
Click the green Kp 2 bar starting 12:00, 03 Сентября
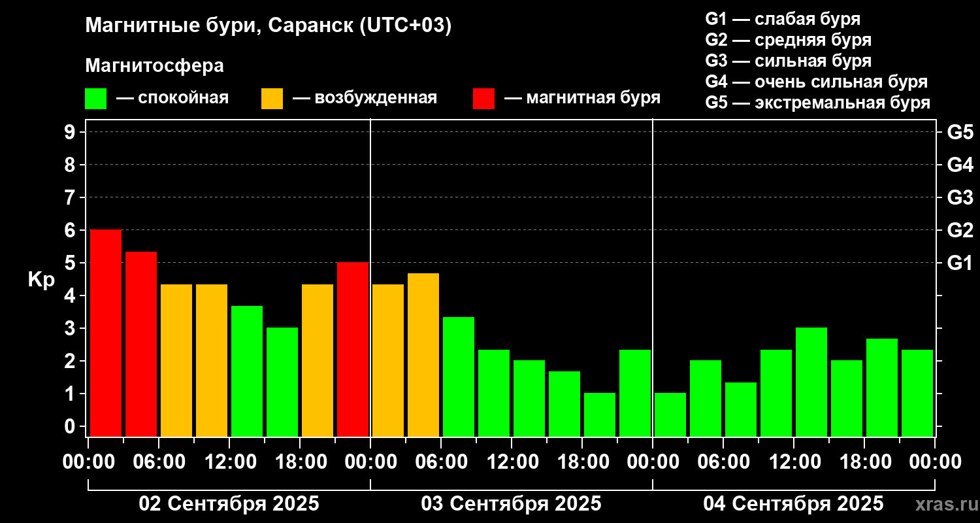tap(529, 399)
